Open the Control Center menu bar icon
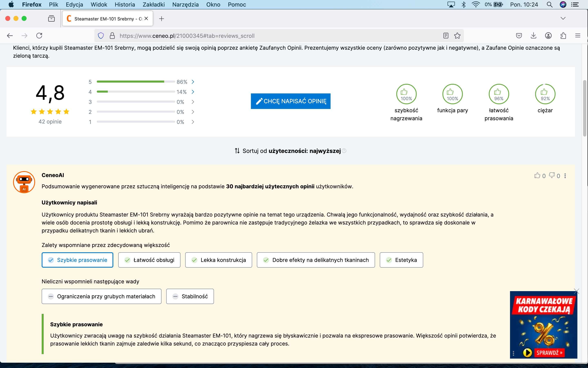This screenshot has width=588, height=368. pos(575,4)
